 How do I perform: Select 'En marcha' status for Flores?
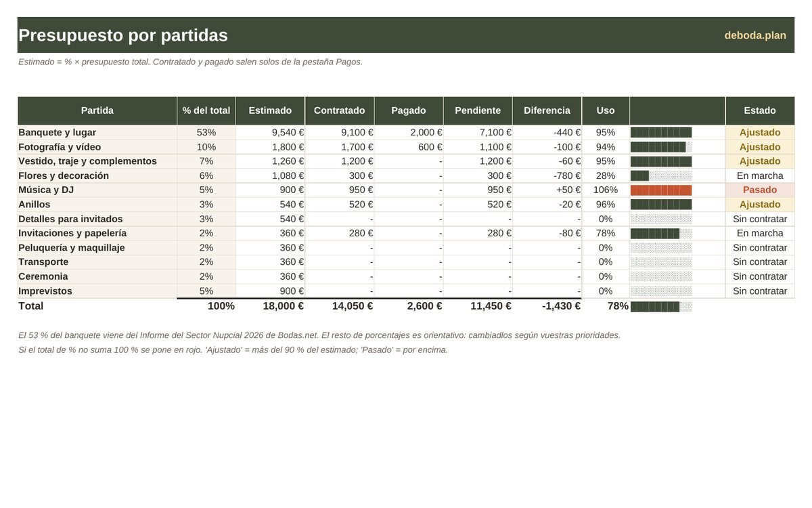760,175
